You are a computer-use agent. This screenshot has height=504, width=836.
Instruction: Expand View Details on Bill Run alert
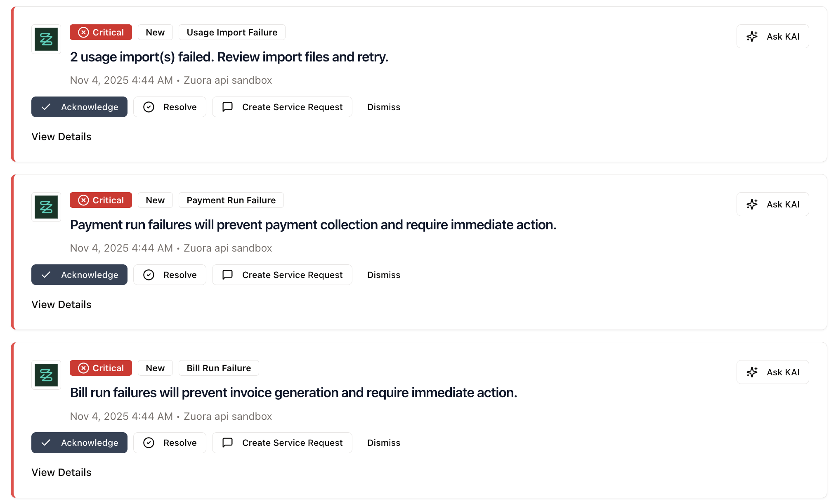[61, 472]
